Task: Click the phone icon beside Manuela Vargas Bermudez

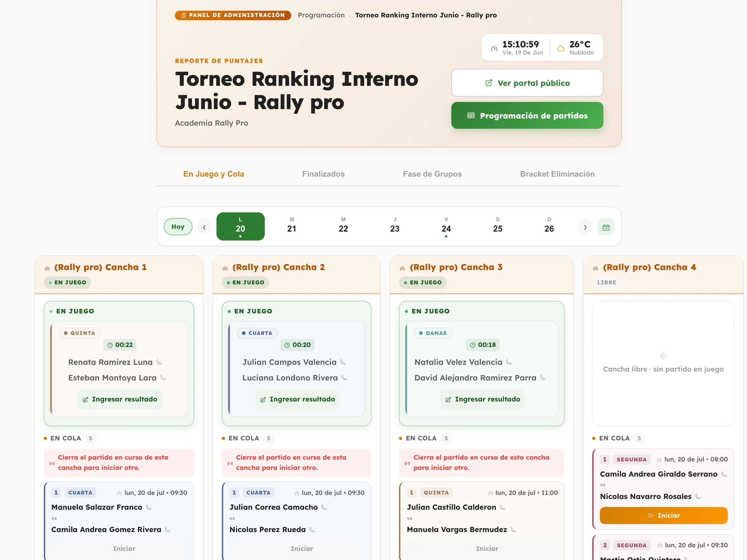Action: tap(513, 530)
